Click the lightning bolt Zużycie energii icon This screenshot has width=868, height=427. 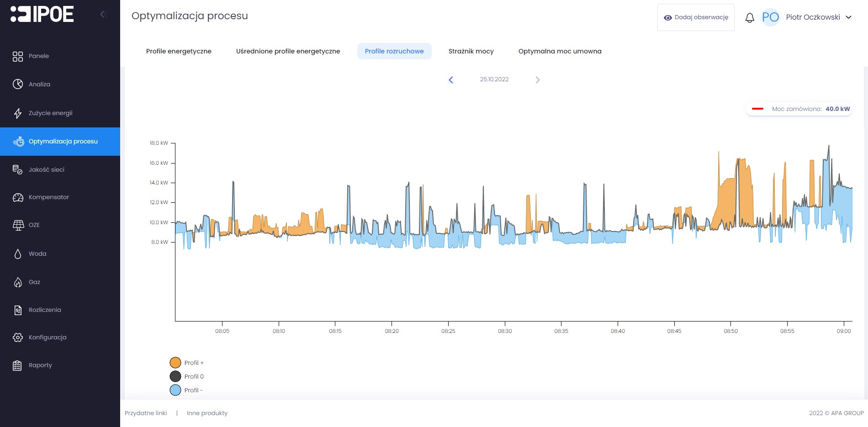(18, 113)
